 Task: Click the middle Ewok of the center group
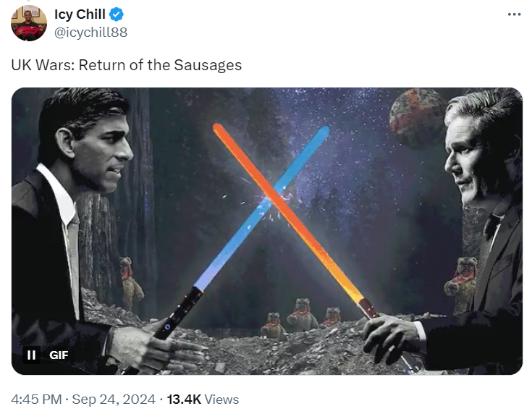(302, 314)
